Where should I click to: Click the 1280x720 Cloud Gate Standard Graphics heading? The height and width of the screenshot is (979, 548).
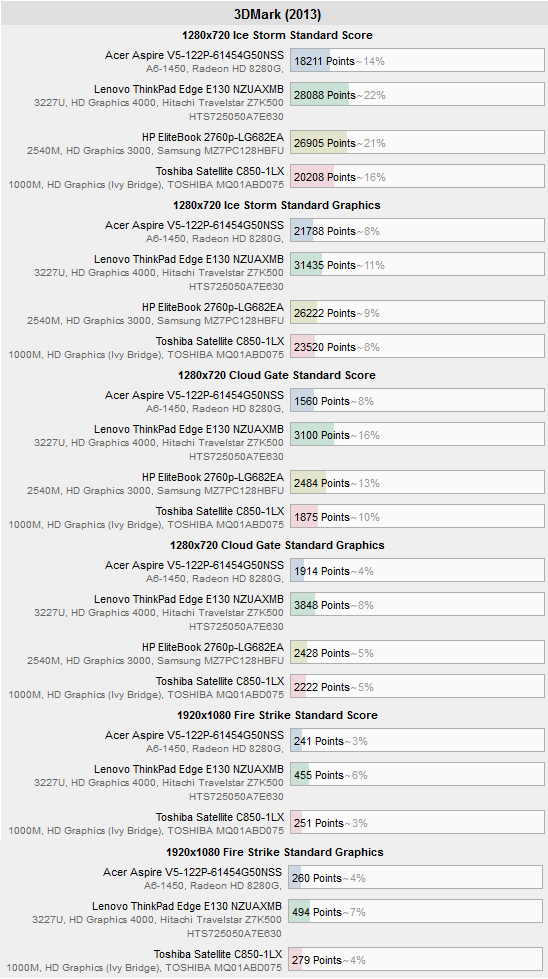pyautogui.click(x=277, y=545)
